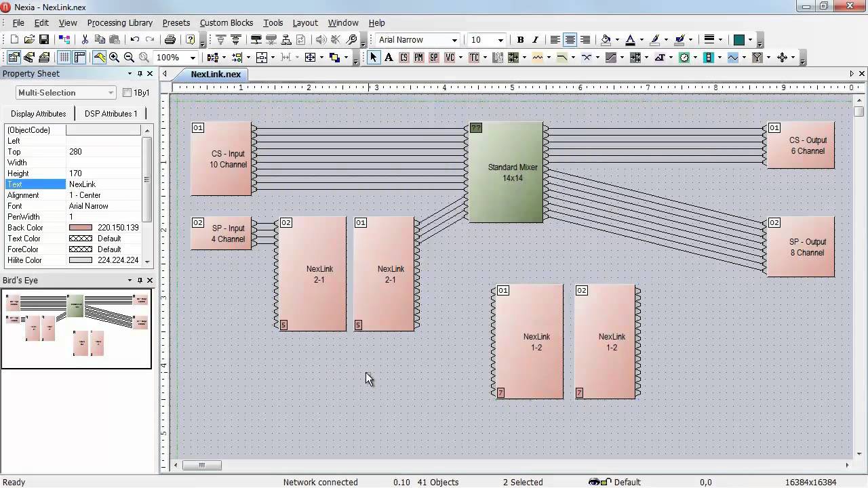Viewport: 868px width, 488px height.
Task: Pin the Bird's Eye panel
Action: 140,280
